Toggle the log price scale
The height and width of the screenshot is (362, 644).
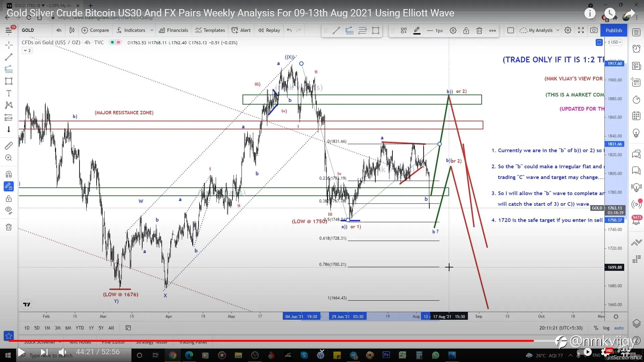(x=606, y=328)
